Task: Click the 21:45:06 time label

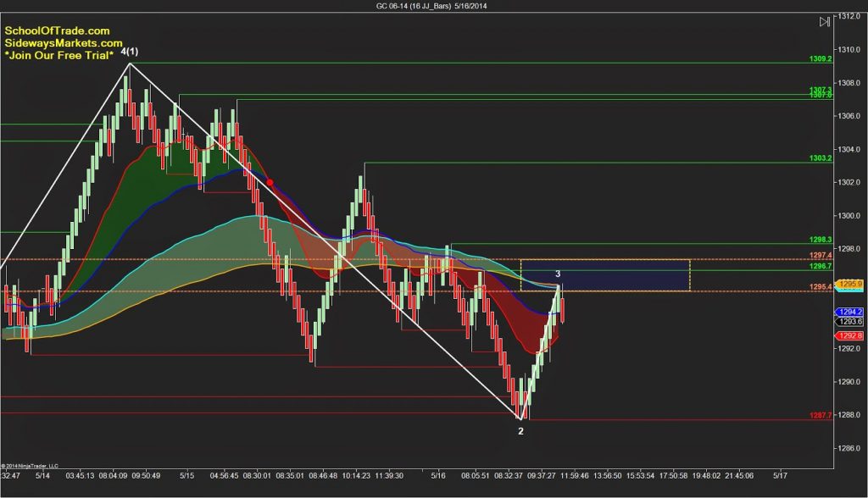Action: coord(739,475)
